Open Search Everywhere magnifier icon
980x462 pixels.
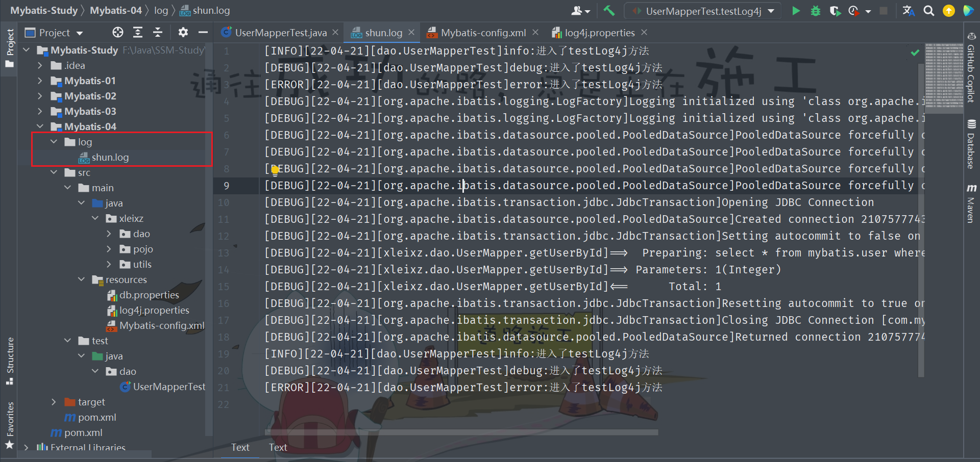[929, 11]
